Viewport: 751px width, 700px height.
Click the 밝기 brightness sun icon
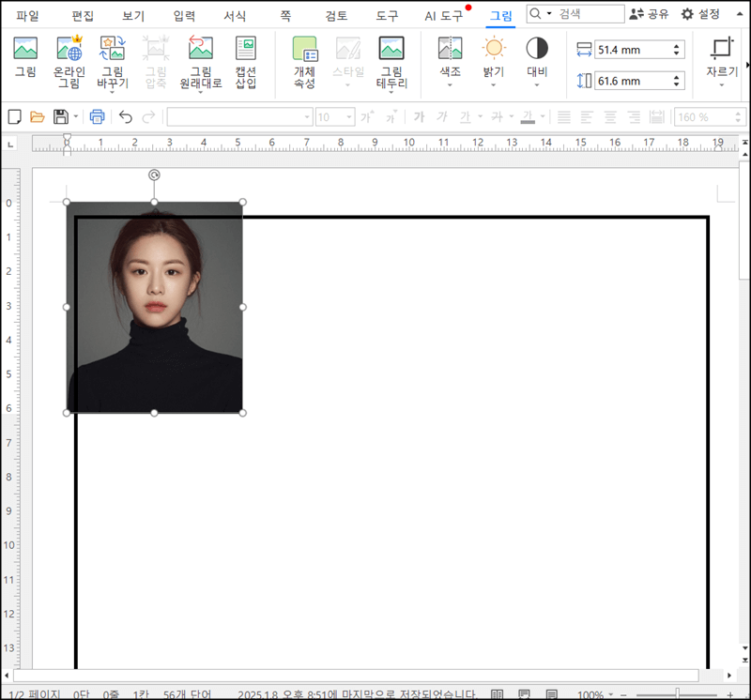[x=494, y=48]
